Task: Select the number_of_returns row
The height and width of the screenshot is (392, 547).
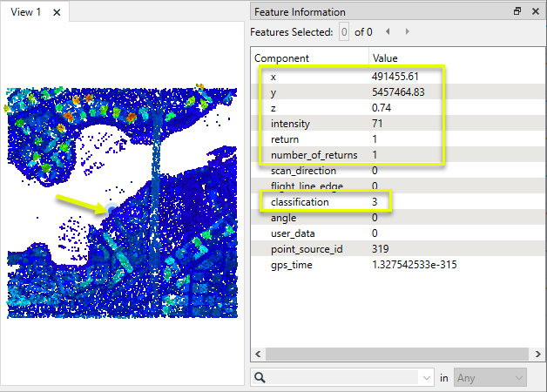Action: (x=314, y=155)
